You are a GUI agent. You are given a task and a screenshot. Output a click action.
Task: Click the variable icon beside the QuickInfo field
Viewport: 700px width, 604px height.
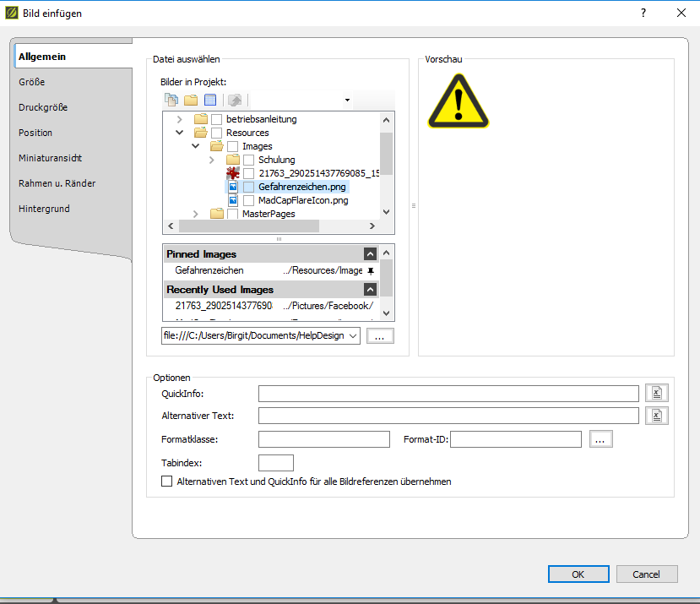coord(656,392)
